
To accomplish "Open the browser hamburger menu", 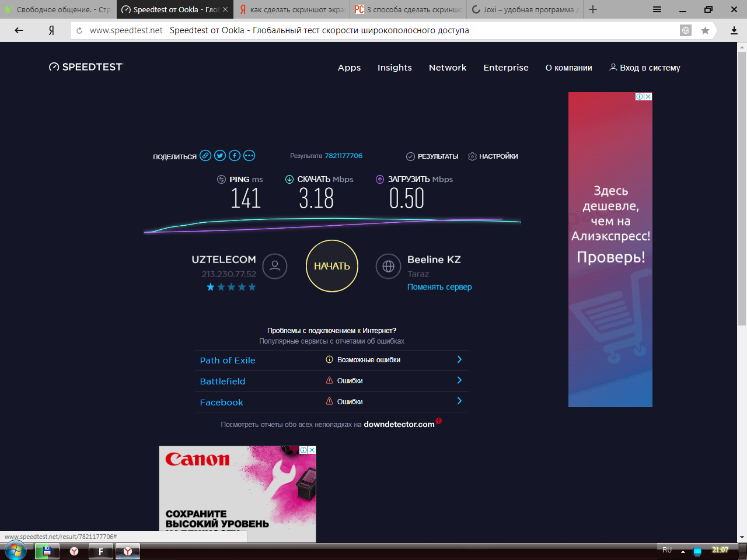I will pyautogui.click(x=657, y=9).
